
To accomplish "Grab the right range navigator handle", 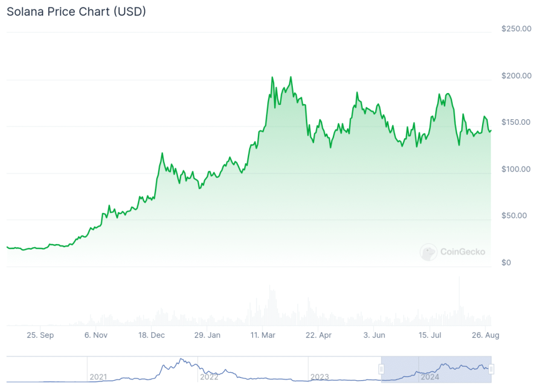I will coord(491,369).
